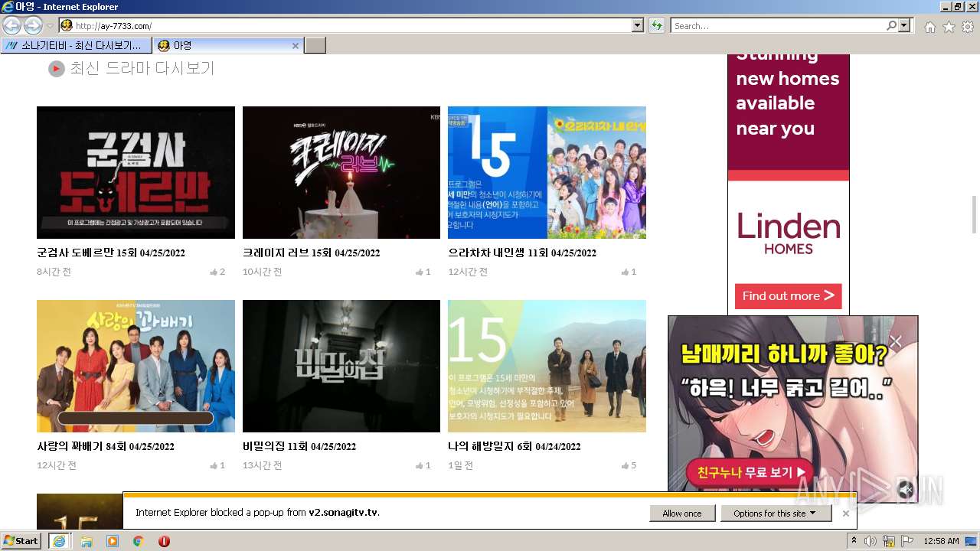The image size is (980, 551).
Task: Click the thumbs-up icon for 군검사 도베르만
Action: [x=214, y=272]
